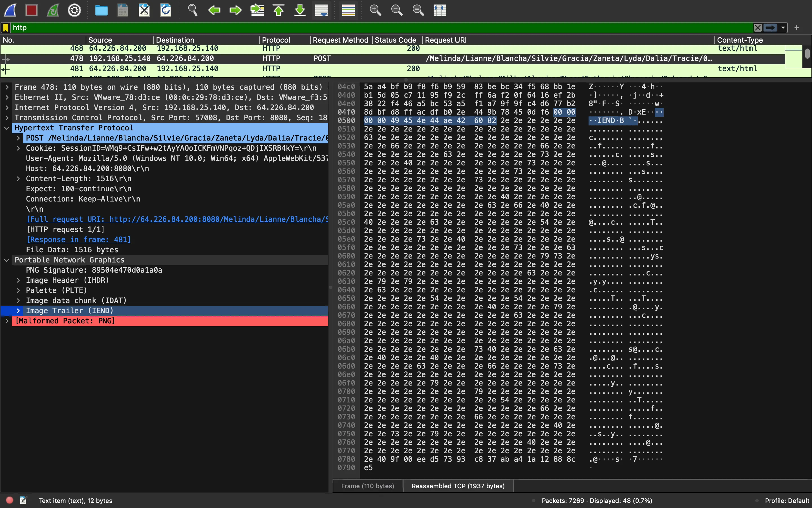The height and width of the screenshot is (508, 812).
Task: Collapse the Portable Network Graphics section
Action: [7, 260]
